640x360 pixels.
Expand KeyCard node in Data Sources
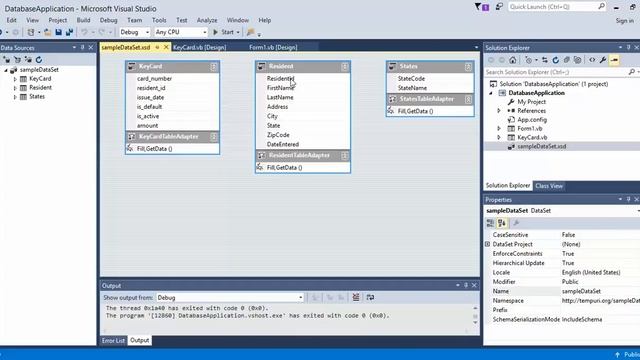[x=15, y=79]
